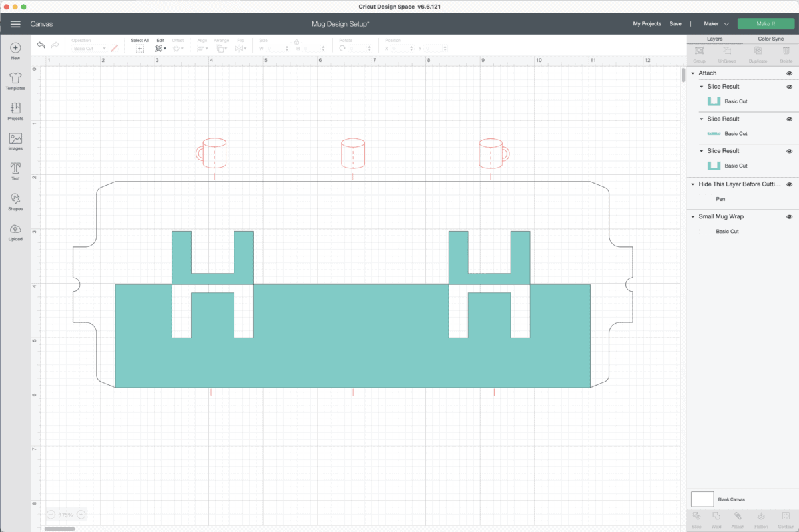Open the Images library
Viewport: 799px width, 532px height.
pyautogui.click(x=15, y=140)
